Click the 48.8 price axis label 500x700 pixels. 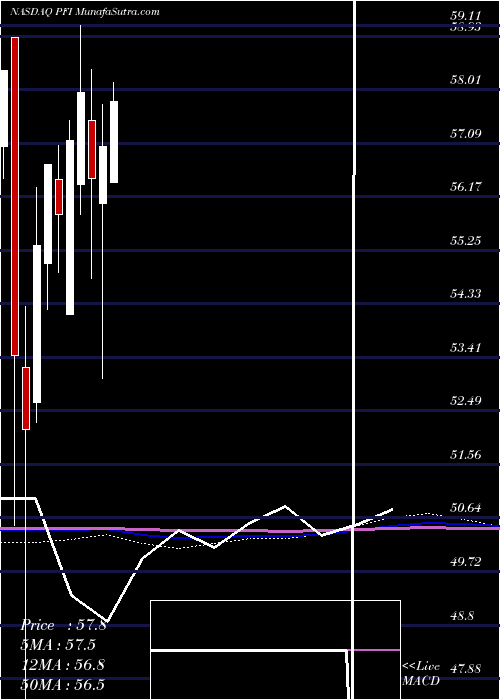coord(462,616)
